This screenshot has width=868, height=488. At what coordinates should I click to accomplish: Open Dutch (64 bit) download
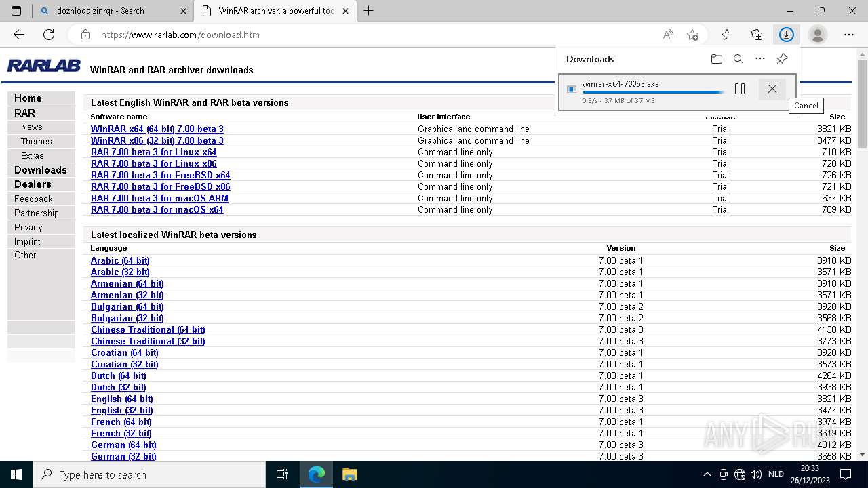[x=119, y=375]
